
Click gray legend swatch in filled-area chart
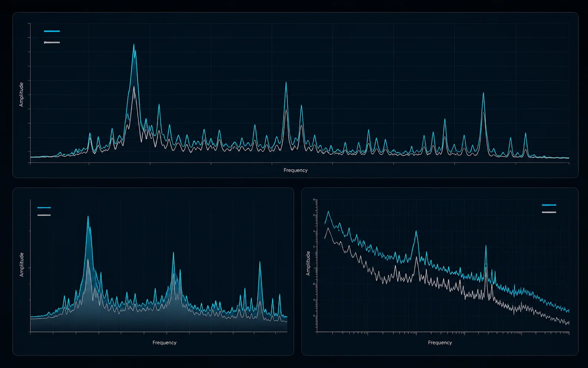pyautogui.click(x=44, y=215)
